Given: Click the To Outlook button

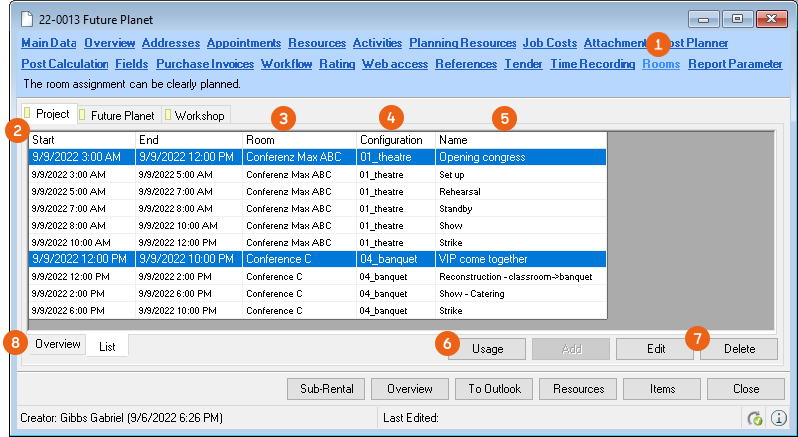Looking at the screenshot, I should (493, 388).
